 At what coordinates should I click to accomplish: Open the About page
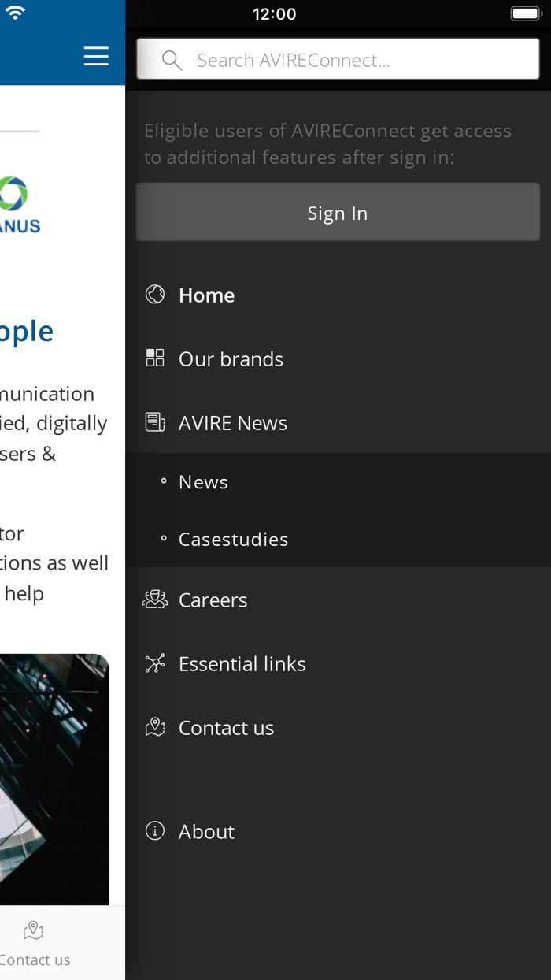pyautogui.click(x=207, y=830)
